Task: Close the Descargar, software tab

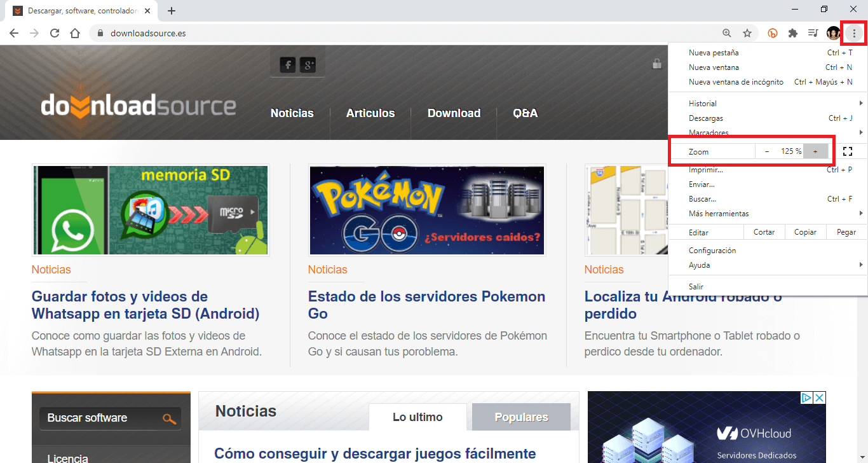Action: pos(148,11)
